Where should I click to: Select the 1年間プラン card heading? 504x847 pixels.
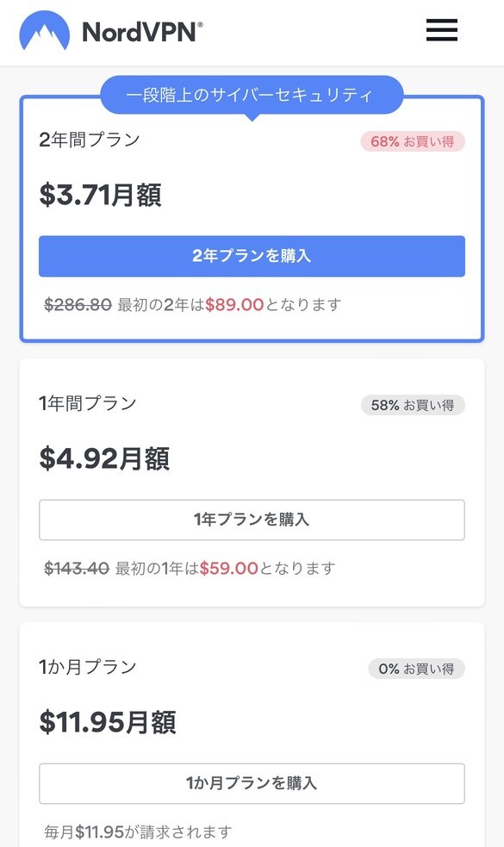(x=88, y=403)
